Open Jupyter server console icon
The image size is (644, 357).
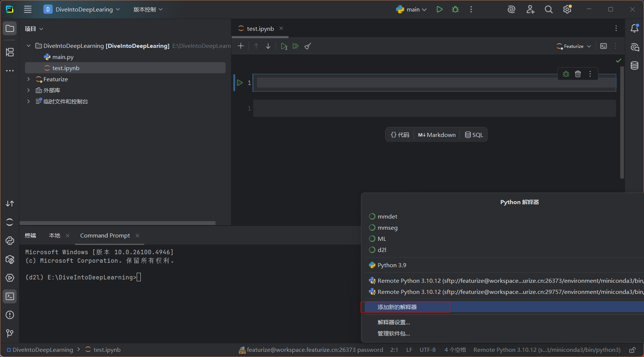[x=604, y=46]
